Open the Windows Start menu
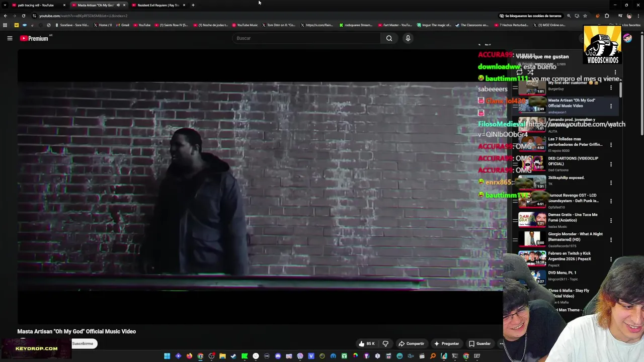Image resolution: width=644 pixels, height=362 pixels. [x=167, y=356]
